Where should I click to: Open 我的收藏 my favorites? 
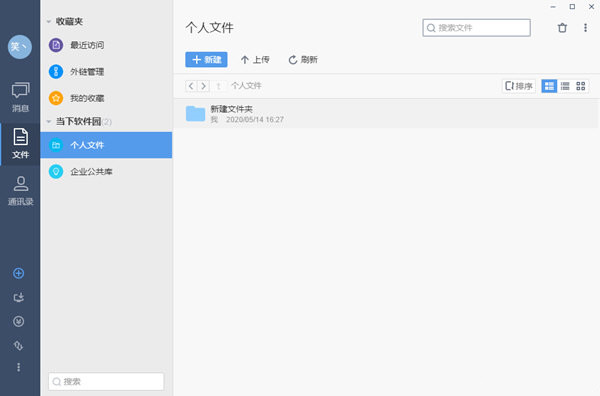pyautogui.click(x=106, y=98)
